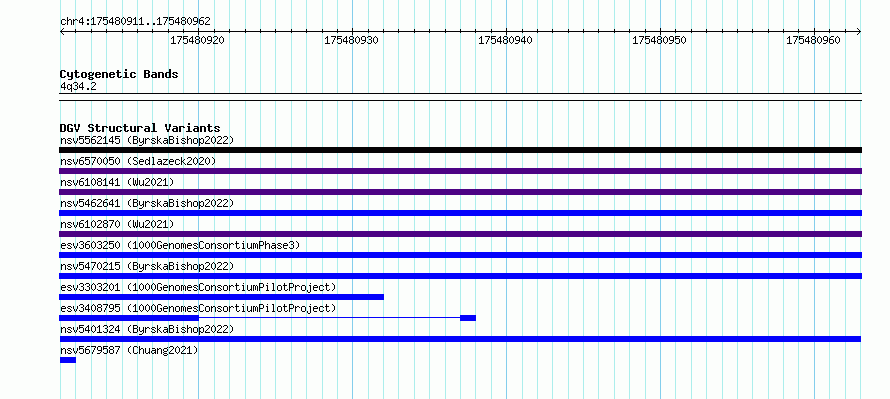Screen dimensions: 890x399
Task: Click ruler position 175480920
Action: coord(197,40)
